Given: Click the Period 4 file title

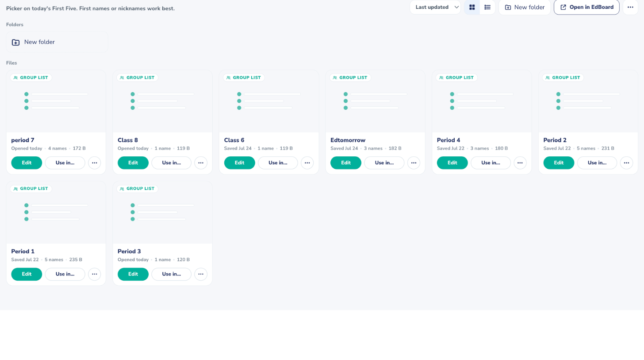Looking at the screenshot, I should pyautogui.click(x=448, y=140).
